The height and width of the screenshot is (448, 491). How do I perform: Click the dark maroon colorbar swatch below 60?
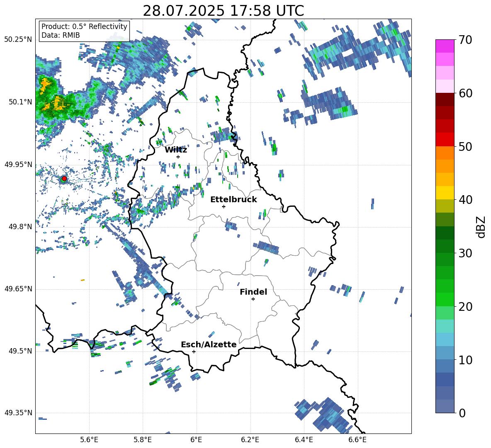pyautogui.click(x=445, y=99)
